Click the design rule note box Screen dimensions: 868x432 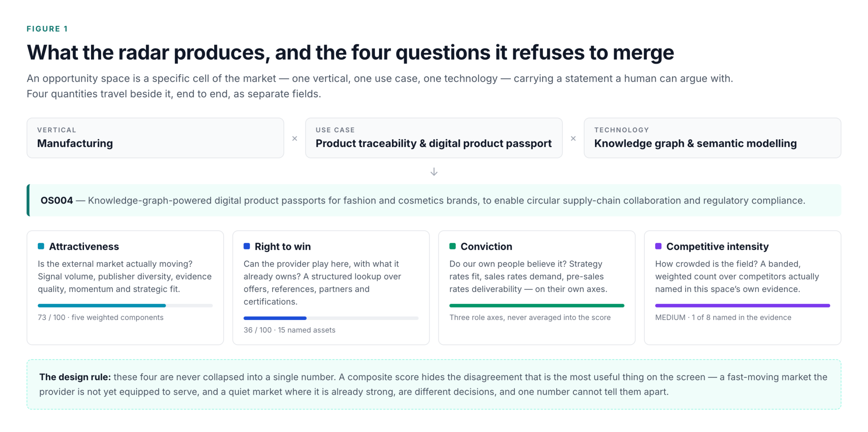(x=434, y=384)
